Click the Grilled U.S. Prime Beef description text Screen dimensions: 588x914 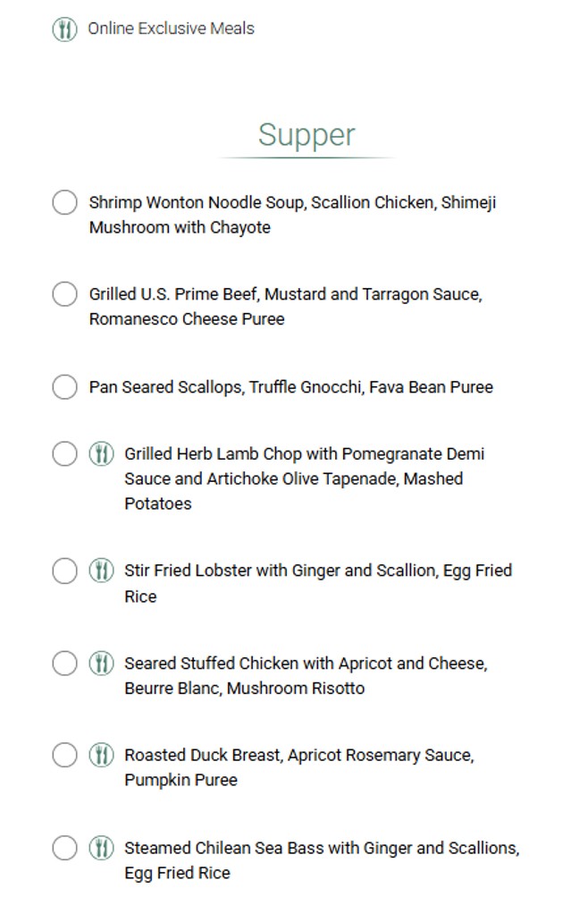click(285, 307)
